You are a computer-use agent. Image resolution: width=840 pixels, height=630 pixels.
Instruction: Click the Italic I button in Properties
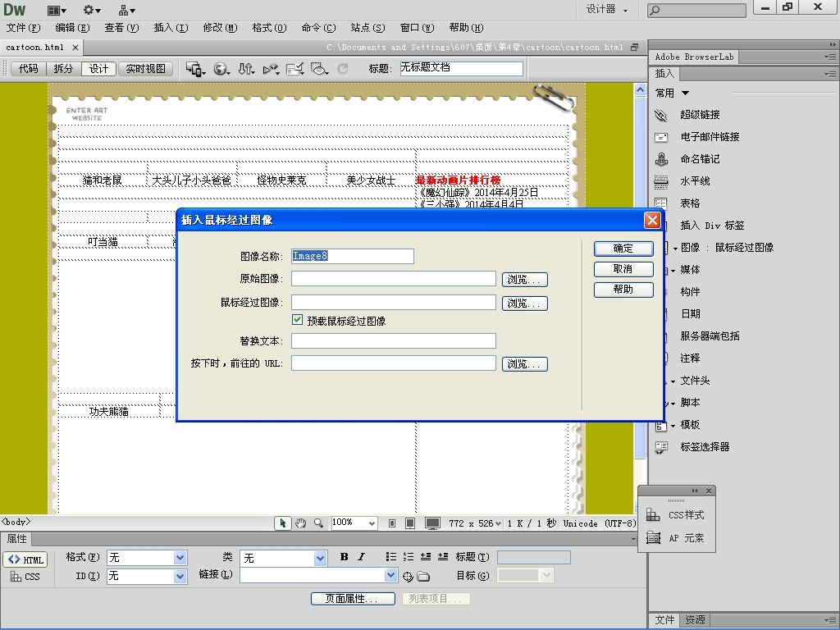click(x=362, y=557)
